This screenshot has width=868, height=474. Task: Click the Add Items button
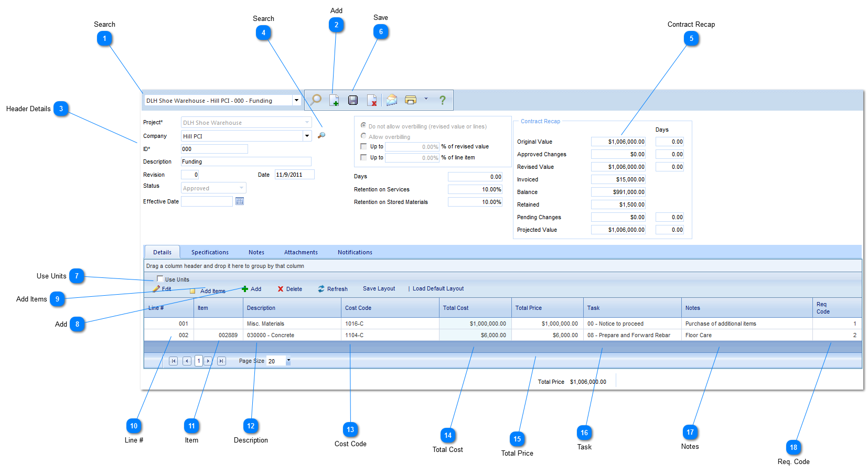pos(208,291)
